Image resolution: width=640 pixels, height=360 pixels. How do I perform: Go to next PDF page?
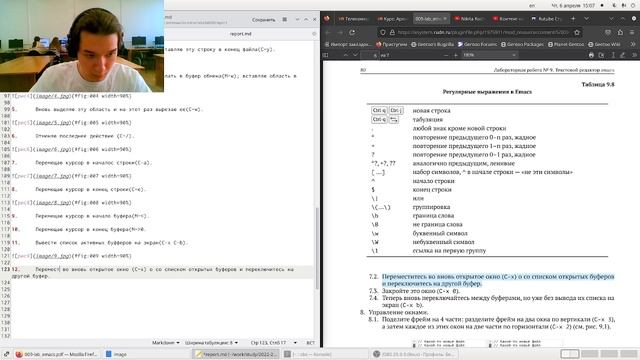pyautogui.click(x=356, y=55)
